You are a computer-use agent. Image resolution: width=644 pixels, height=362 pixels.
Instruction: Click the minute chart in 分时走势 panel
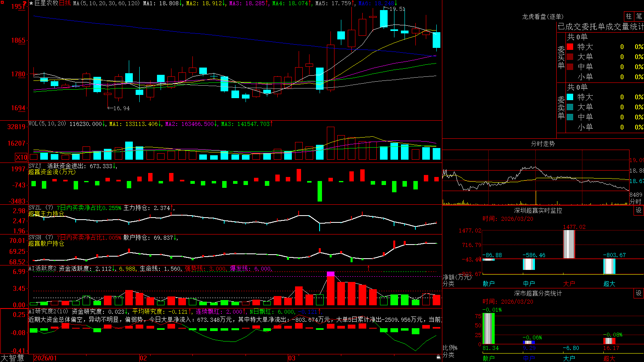tap(536, 177)
